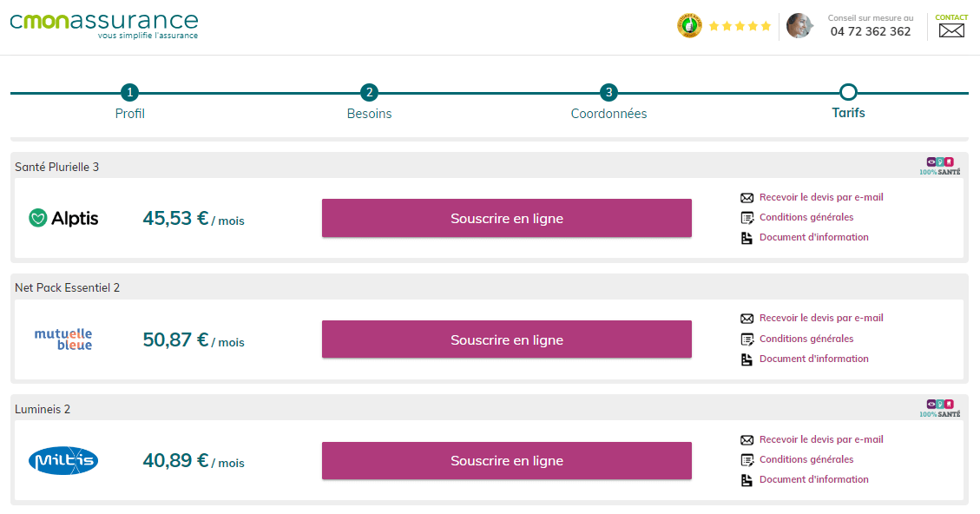The height and width of the screenshot is (514, 980).
Task: Click the Conditions générales document icon for Mutuelle Bleue
Action: coord(747,339)
